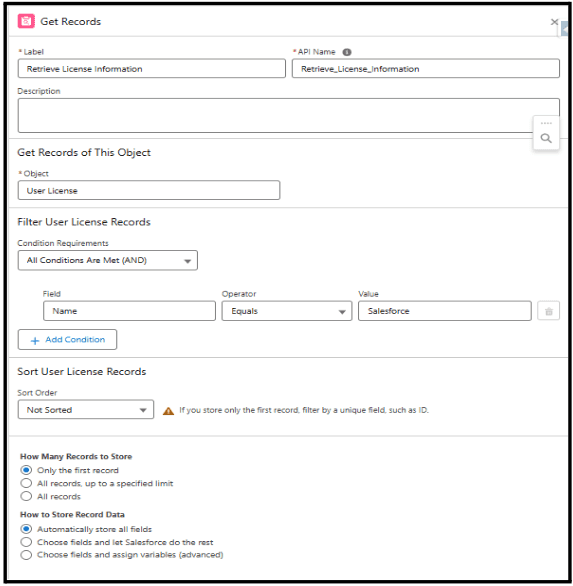Click the orange warning triangle icon
Image resolution: width=573 pixels, height=586 pixels.
point(168,411)
